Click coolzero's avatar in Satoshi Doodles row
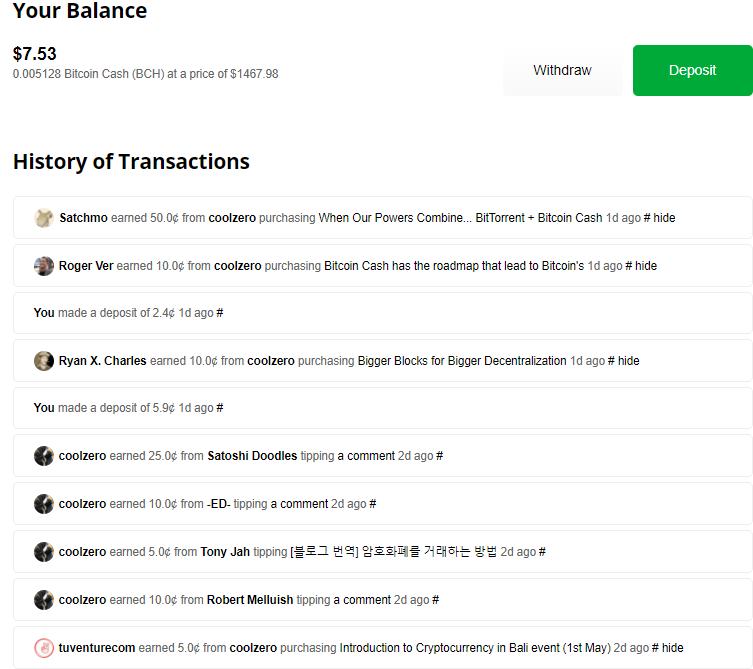753x669 pixels. pyautogui.click(x=43, y=456)
